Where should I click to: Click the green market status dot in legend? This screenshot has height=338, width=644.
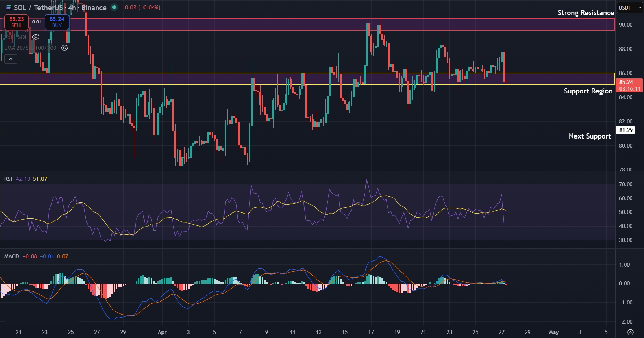point(114,7)
